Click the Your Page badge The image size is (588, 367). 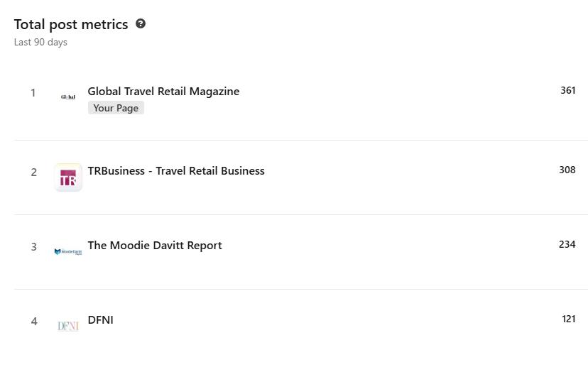(116, 108)
